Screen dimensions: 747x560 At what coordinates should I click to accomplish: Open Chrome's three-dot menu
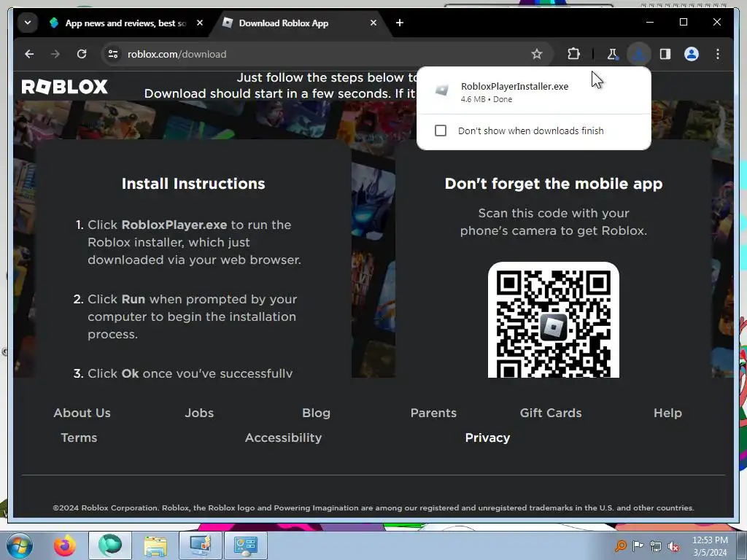tap(718, 54)
